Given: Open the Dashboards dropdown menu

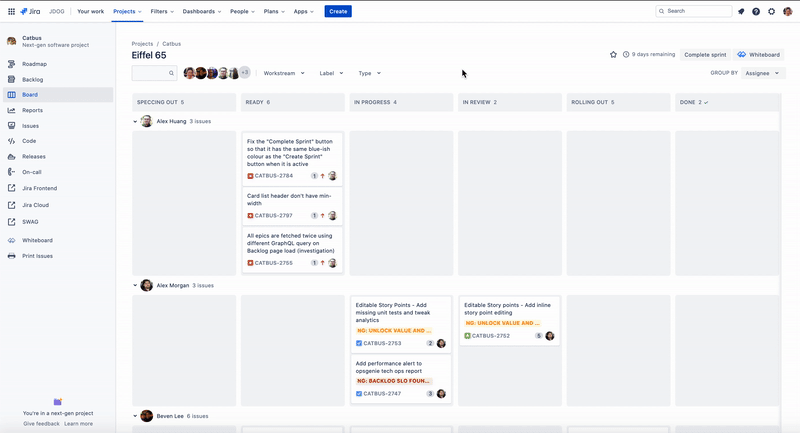Looking at the screenshot, I should coord(202,11).
